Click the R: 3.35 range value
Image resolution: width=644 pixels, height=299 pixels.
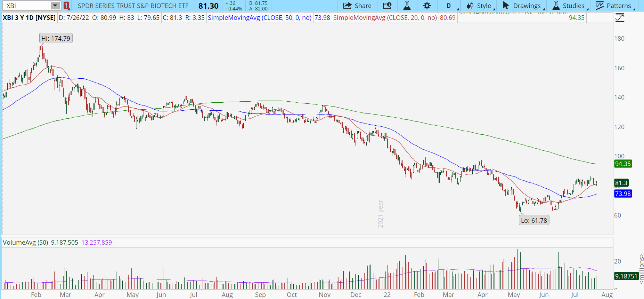[x=195, y=18]
